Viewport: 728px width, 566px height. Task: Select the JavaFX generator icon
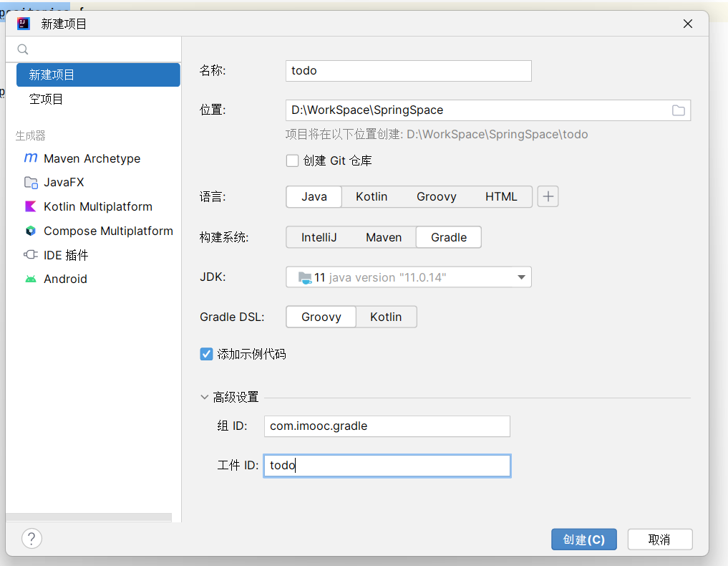pyautogui.click(x=31, y=183)
